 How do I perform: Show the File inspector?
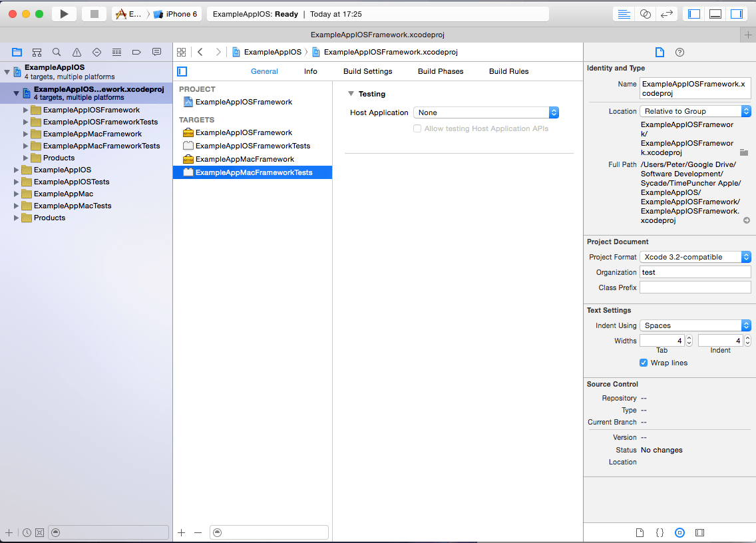click(x=660, y=52)
